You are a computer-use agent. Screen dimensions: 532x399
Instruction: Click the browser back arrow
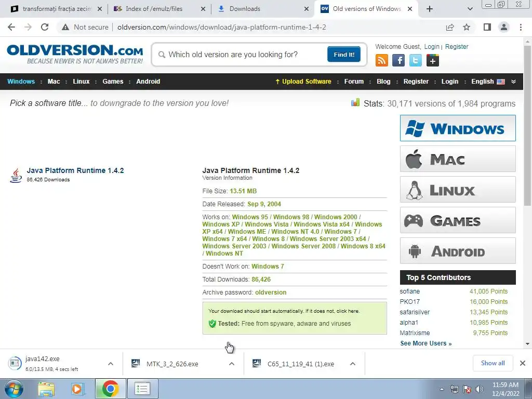11,27
